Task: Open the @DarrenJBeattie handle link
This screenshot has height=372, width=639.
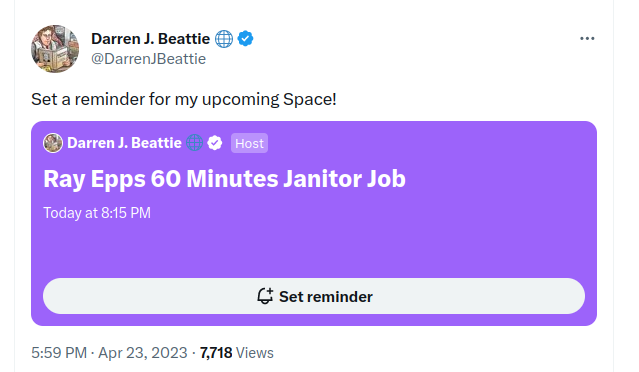Action: (x=148, y=59)
